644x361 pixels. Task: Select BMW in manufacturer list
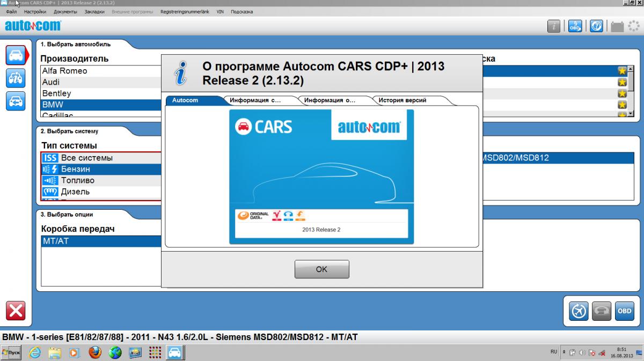click(x=101, y=105)
